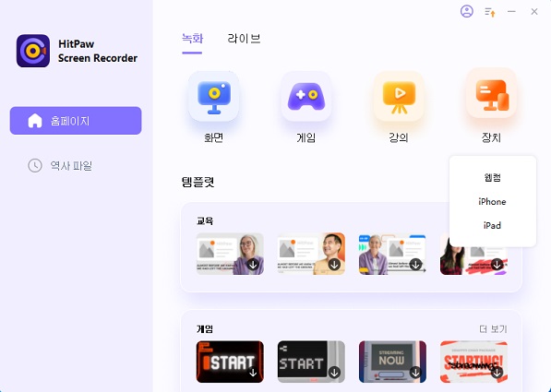This screenshot has width=551, height=392.
Task: Select third 교육 template with purple shirt woman
Action: pos(392,254)
